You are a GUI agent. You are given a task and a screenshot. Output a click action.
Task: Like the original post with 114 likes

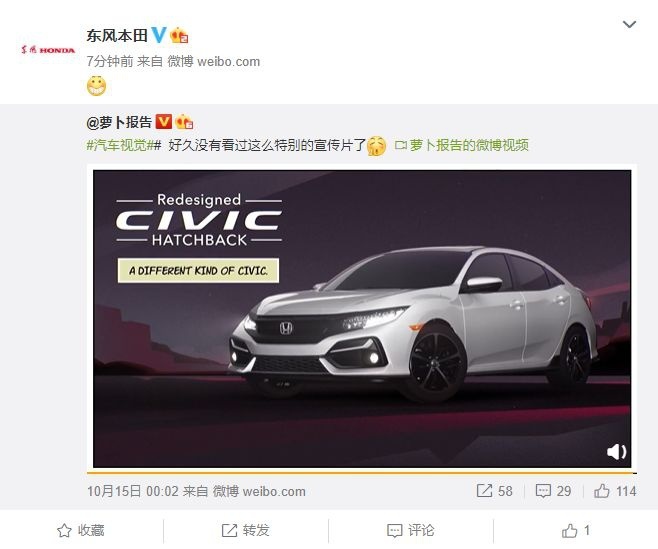[615, 491]
